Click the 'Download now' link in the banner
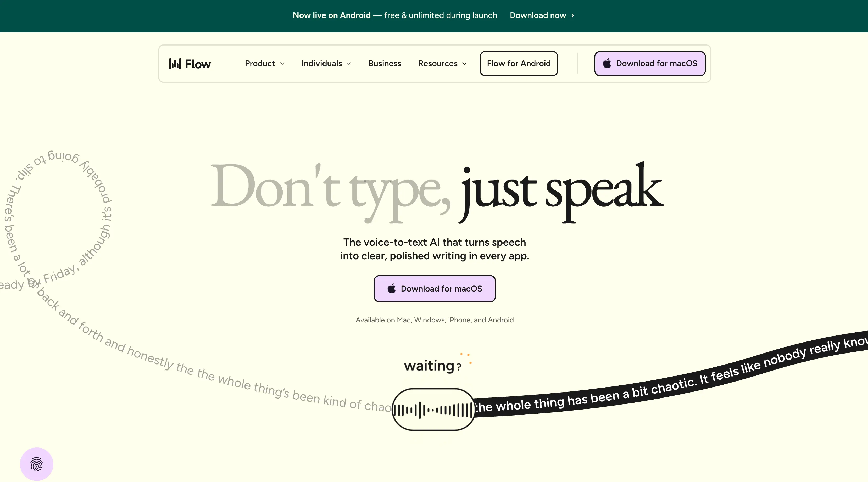The image size is (868, 482). click(538, 15)
